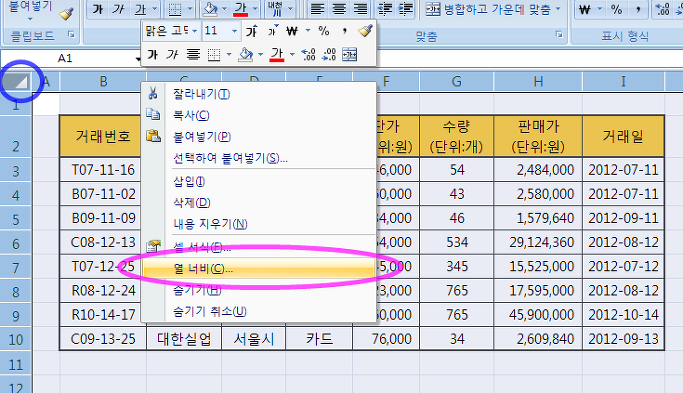Toggle bold in the ribbon font group
This screenshot has width=683, height=393.
point(98,9)
